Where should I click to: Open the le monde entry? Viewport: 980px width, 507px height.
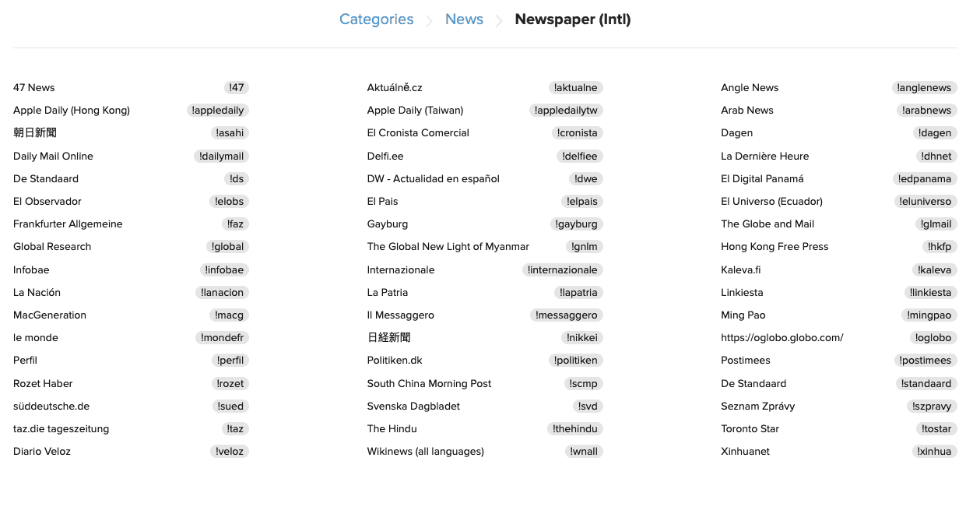[36, 338]
